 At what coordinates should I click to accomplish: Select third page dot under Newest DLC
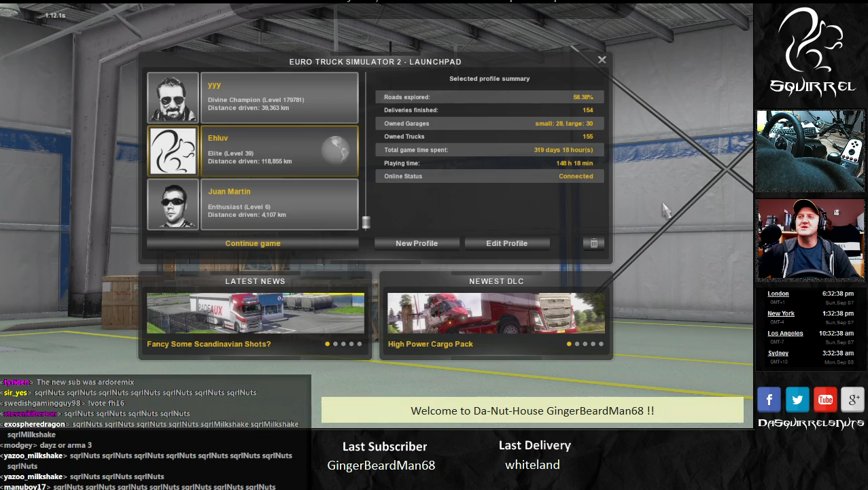585,344
